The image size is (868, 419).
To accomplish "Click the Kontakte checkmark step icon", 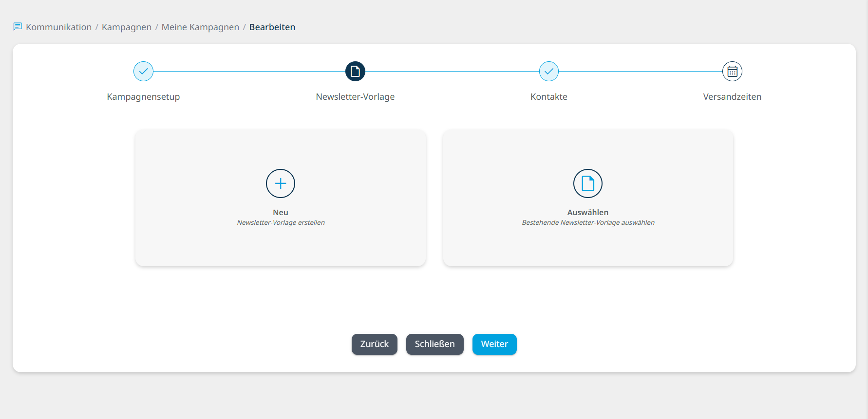I will [549, 72].
